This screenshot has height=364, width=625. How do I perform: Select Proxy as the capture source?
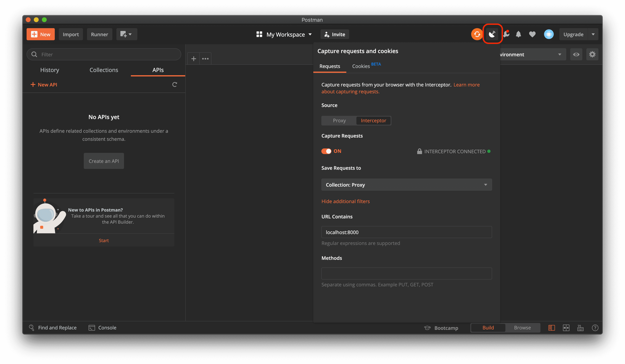pyautogui.click(x=339, y=121)
